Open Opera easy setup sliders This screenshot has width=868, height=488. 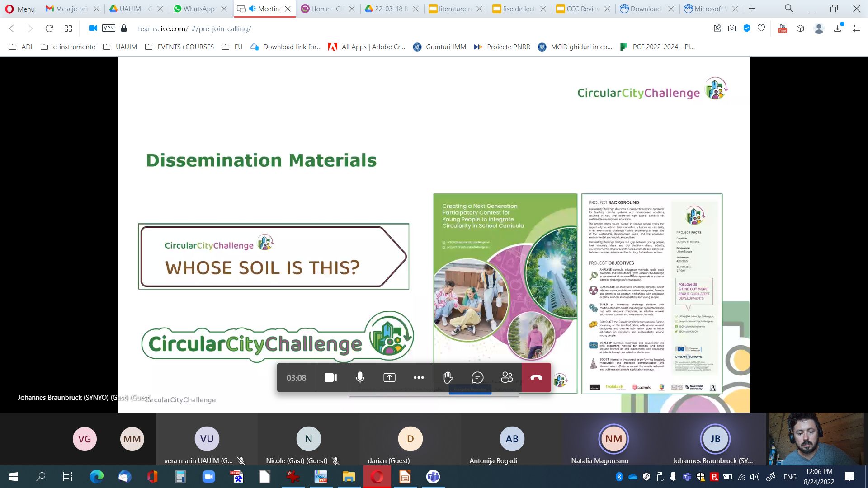[856, 28]
